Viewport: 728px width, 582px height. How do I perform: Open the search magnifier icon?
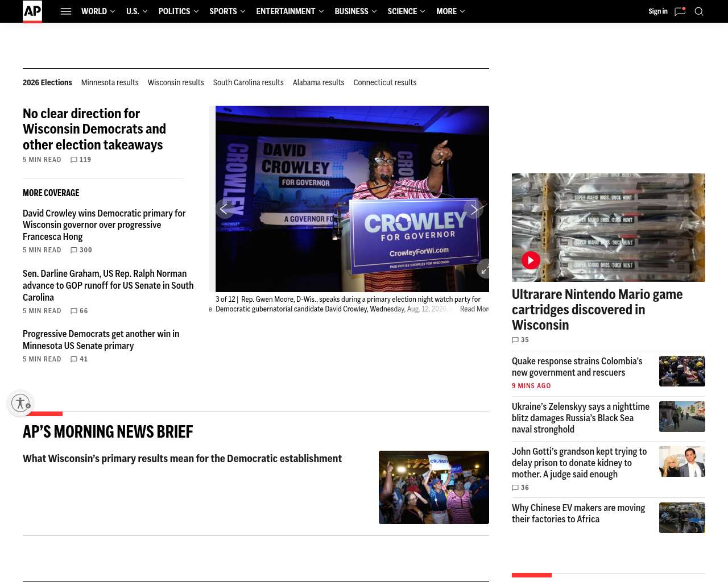pos(699,11)
